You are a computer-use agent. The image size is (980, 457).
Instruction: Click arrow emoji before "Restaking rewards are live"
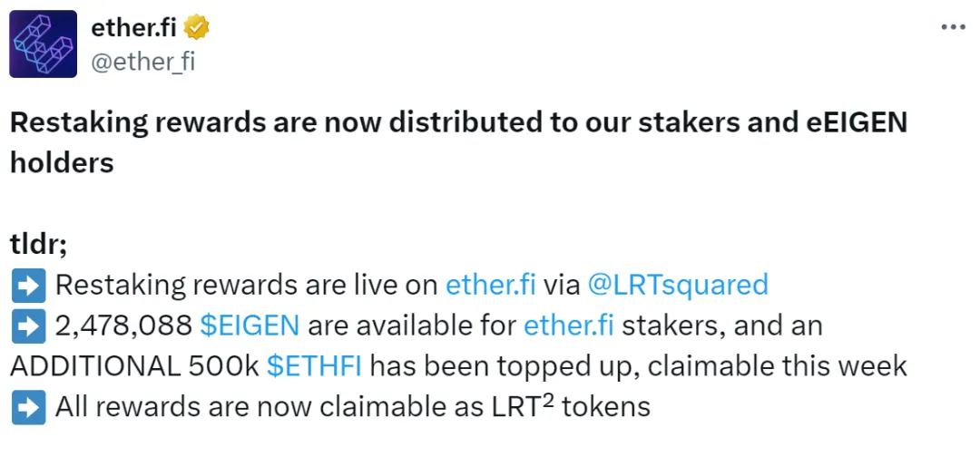point(27,286)
